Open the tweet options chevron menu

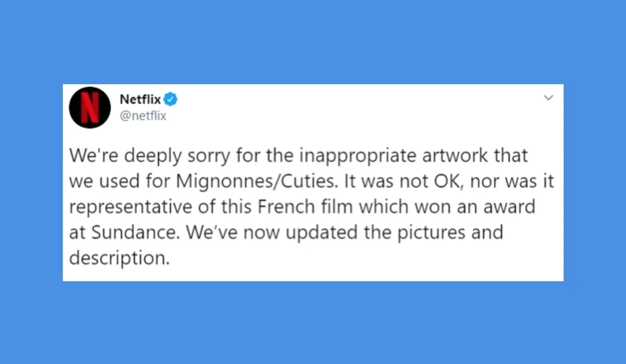[x=549, y=98]
